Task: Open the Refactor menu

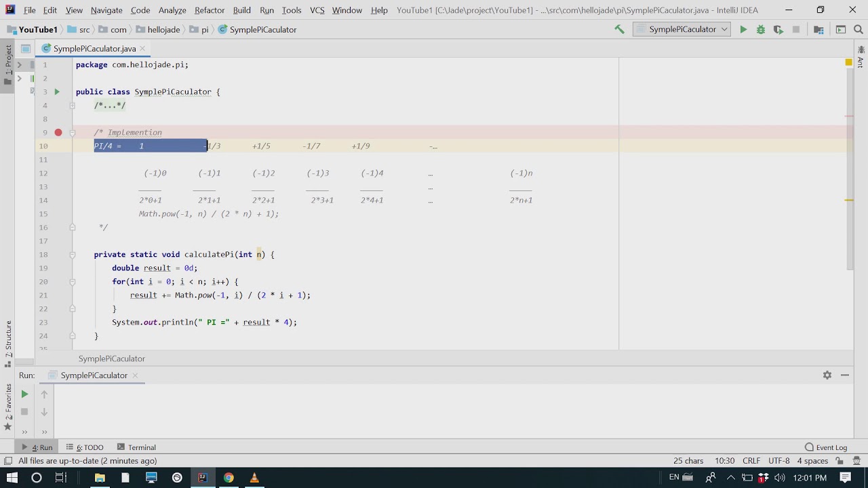Action: [x=210, y=10]
